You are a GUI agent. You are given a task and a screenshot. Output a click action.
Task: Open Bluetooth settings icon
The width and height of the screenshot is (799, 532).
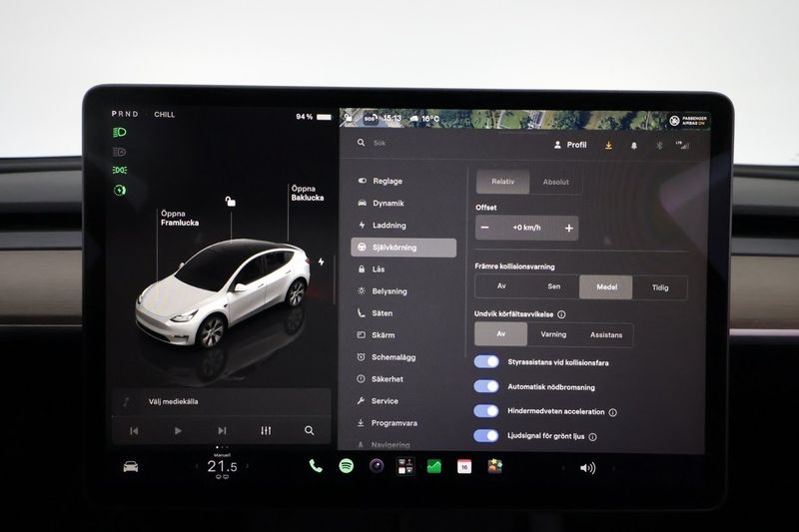659,146
